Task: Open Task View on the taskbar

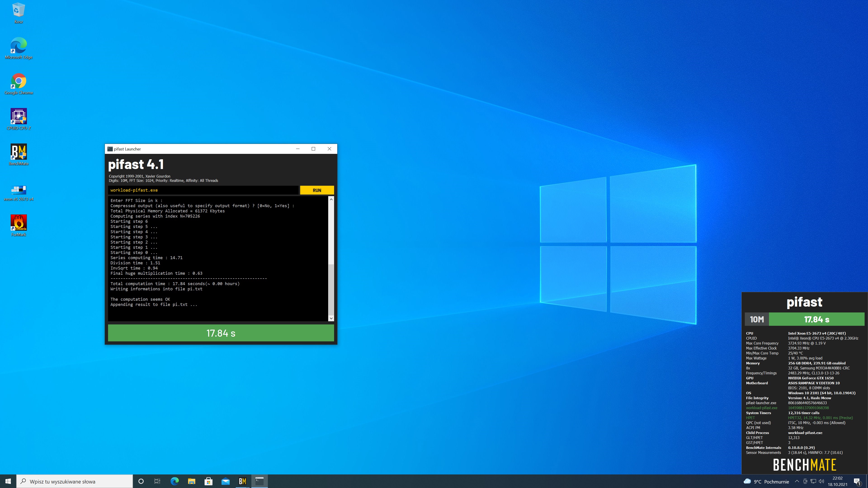Action: pos(157,481)
